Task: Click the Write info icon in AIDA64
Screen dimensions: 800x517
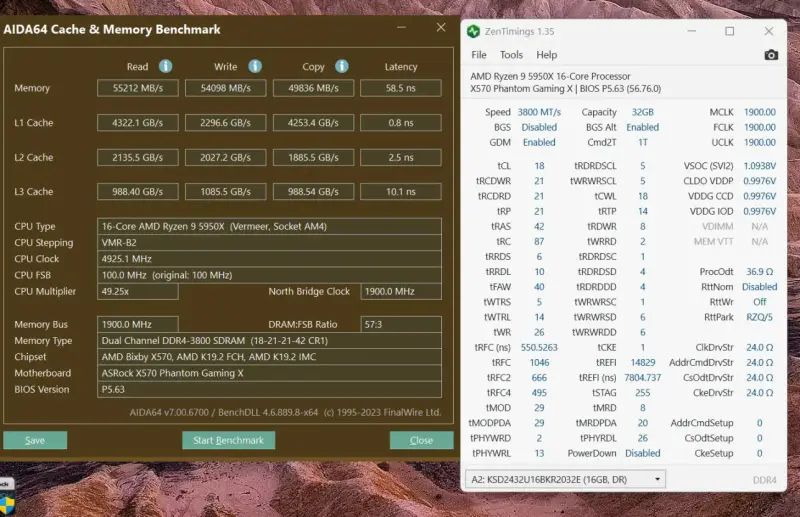Action: pyautogui.click(x=255, y=66)
